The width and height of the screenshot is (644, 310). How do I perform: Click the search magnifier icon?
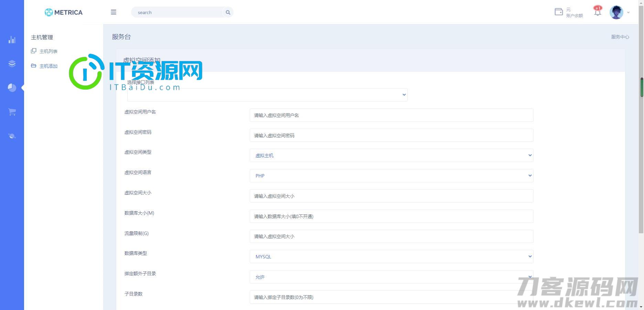tap(228, 12)
